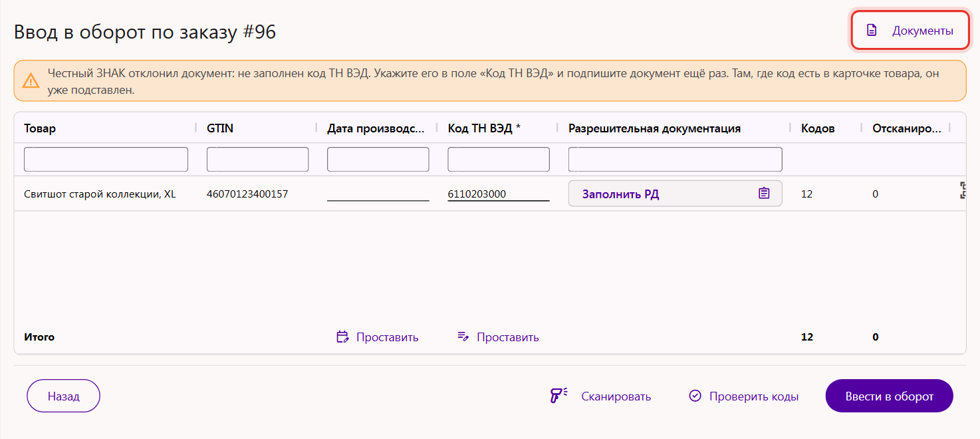This screenshot has width=980, height=439.
Task: Click Разрешительная документация column header
Action: pos(654,128)
